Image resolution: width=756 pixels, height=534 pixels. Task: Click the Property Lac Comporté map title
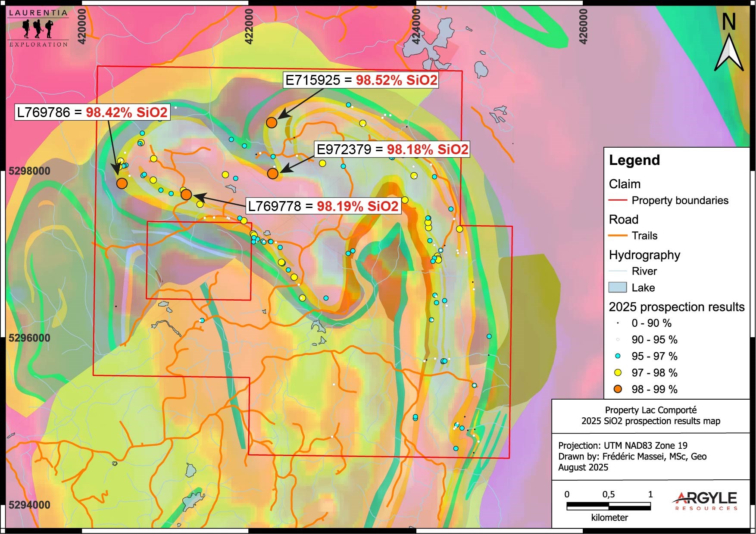[x=650, y=416]
